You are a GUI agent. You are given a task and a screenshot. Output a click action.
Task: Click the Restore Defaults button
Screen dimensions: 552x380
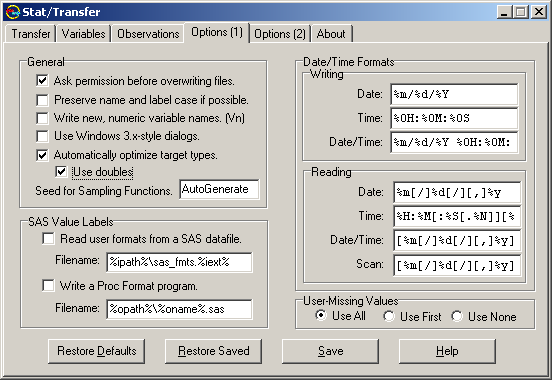(96, 351)
